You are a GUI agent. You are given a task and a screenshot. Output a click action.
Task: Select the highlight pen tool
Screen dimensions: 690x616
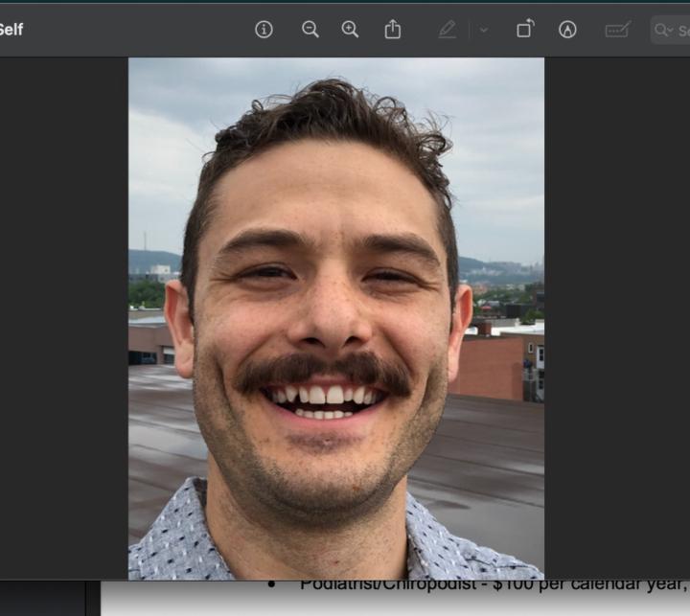tap(447, 30)
